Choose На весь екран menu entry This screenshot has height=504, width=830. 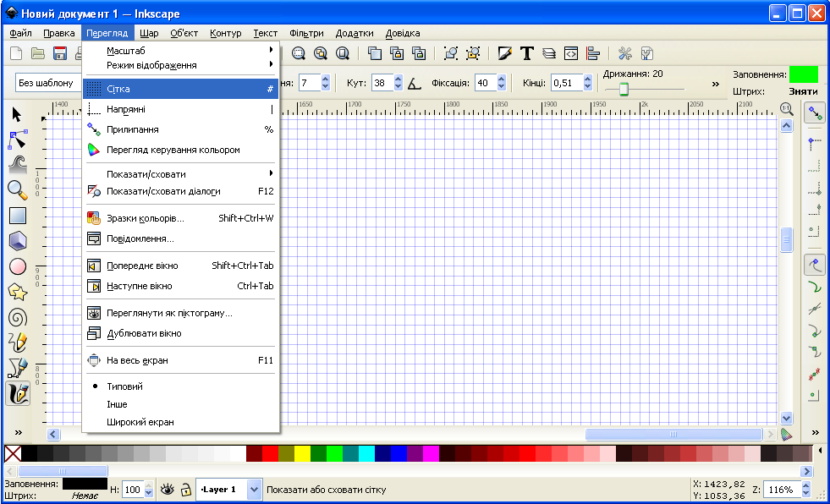tap(180, 360)
